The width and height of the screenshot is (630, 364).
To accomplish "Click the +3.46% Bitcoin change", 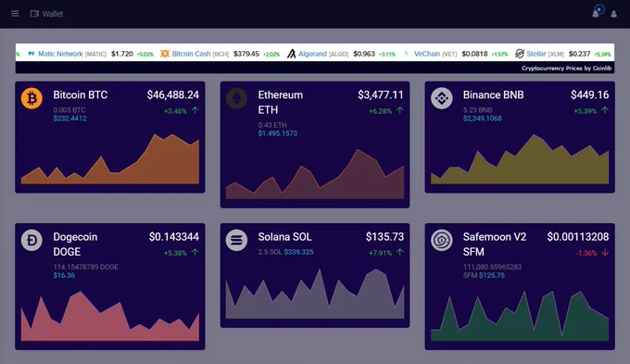I will [x=175, y=111].
